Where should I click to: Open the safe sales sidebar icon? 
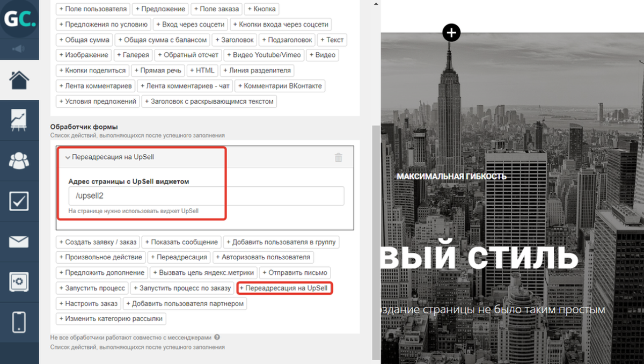[19, 281]
